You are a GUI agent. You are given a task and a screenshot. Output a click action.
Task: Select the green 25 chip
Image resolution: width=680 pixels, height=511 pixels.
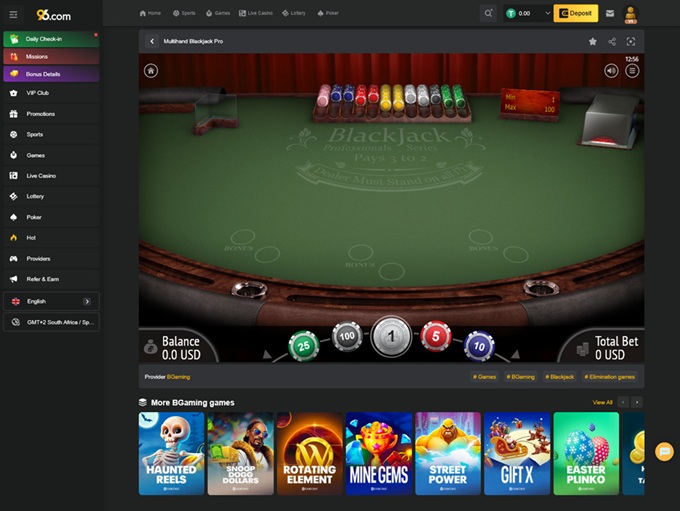[303, 346]
